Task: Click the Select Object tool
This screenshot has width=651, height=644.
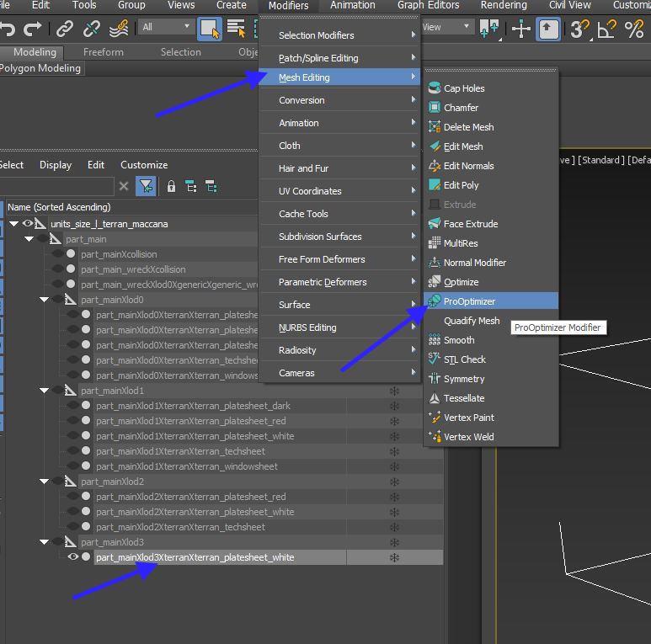Action: [210, 29]
